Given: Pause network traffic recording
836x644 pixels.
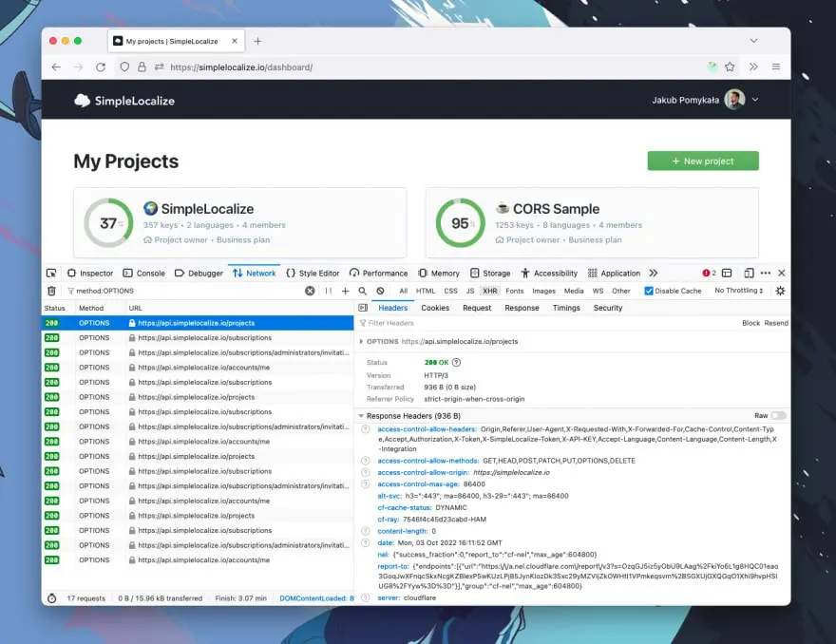Looking at the screenshot, I should (x=329, y=291).
